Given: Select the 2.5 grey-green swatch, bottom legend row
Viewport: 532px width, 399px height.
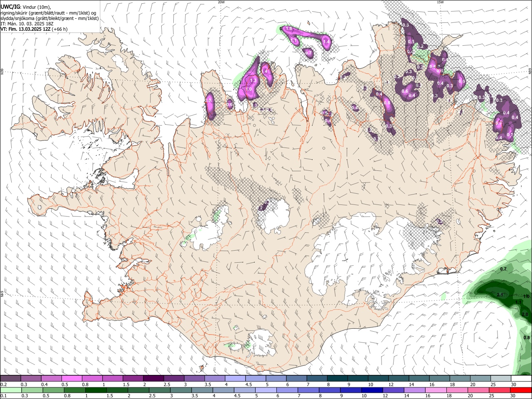Looking at the screenshot, I should [x=160, y=390].
